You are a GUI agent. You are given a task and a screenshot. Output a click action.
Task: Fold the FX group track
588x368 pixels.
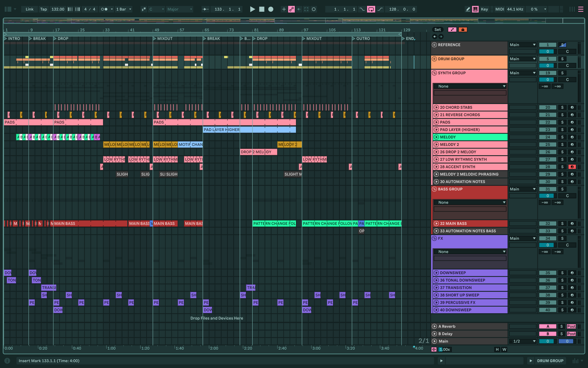click(x=434, y=238)
